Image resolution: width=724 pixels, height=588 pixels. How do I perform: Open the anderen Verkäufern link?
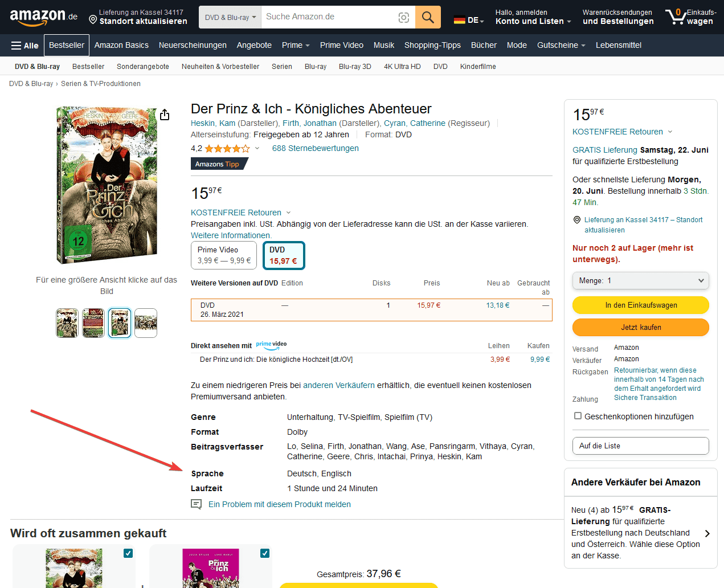(339, 385)
